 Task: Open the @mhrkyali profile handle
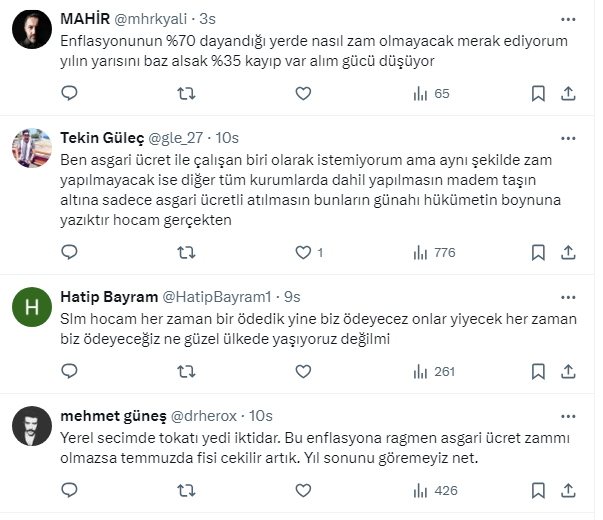pyautogui.click(x=158, y=19)
